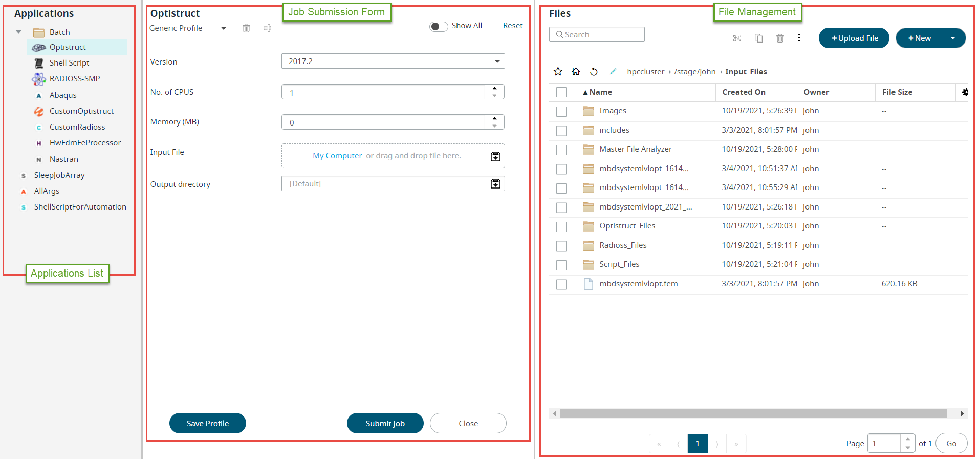Click the rename profile icon

pos(267,28)
